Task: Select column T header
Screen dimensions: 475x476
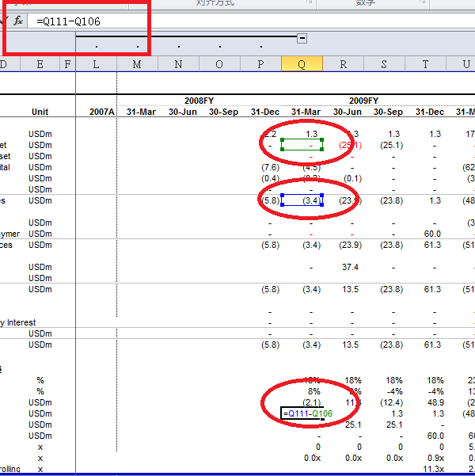Action: coord(425,64)
